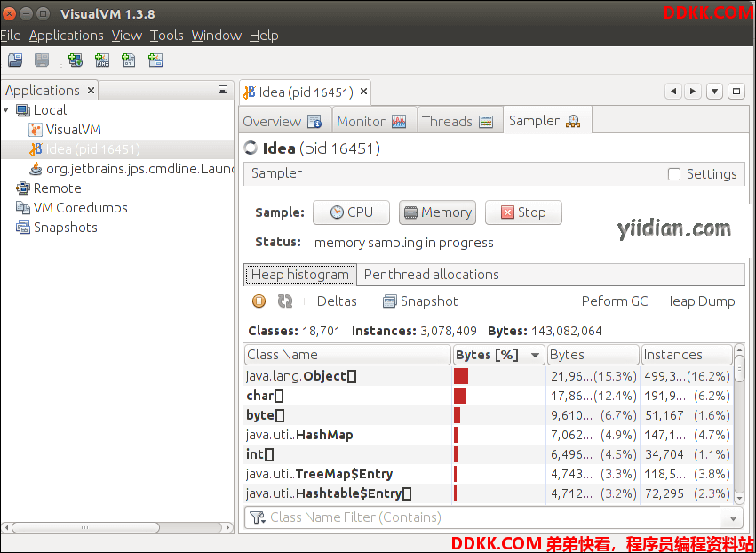Pause the heap histogram live updates

coord(259,301)
